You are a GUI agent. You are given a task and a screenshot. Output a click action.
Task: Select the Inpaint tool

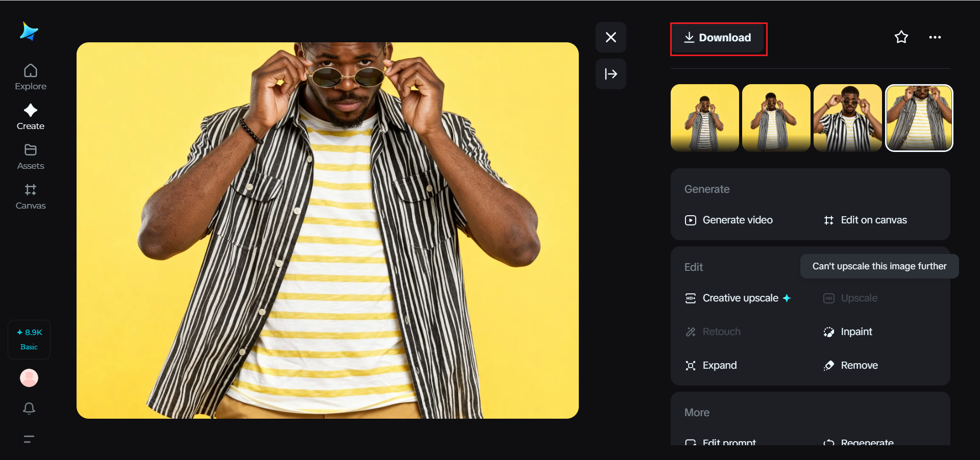point(848,332)
